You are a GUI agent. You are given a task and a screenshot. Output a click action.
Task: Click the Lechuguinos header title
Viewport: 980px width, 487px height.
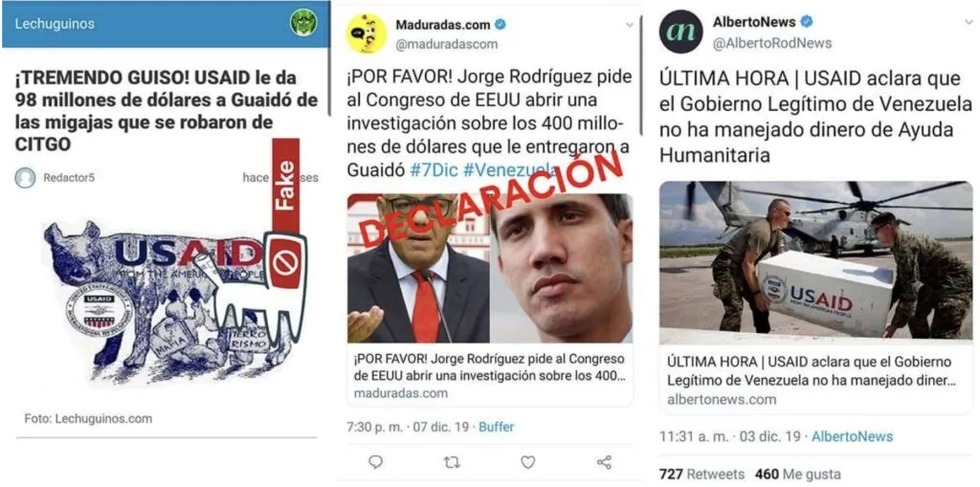(x=55, y=24)
